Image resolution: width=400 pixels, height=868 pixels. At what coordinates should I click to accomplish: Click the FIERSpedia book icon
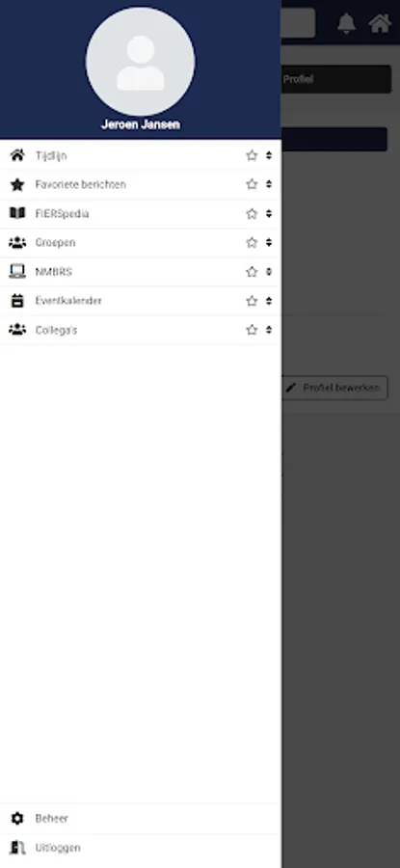point(17,213)
